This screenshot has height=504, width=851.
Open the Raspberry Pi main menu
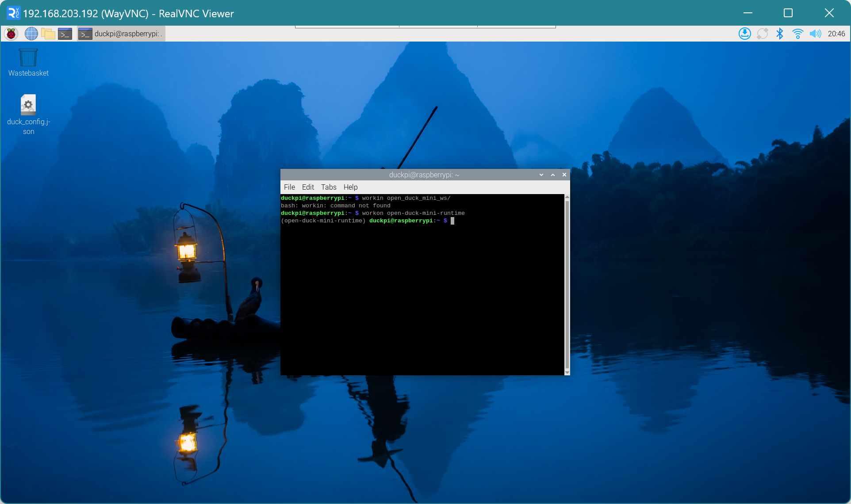(x=11, y=34)
